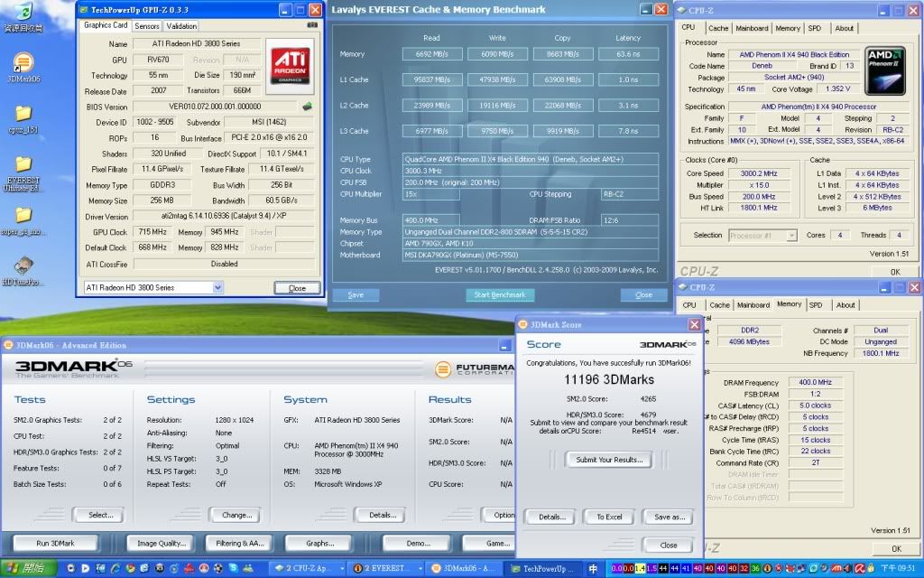
Task: Click the Skype icon in quick launch
Action: coord(234,569)
